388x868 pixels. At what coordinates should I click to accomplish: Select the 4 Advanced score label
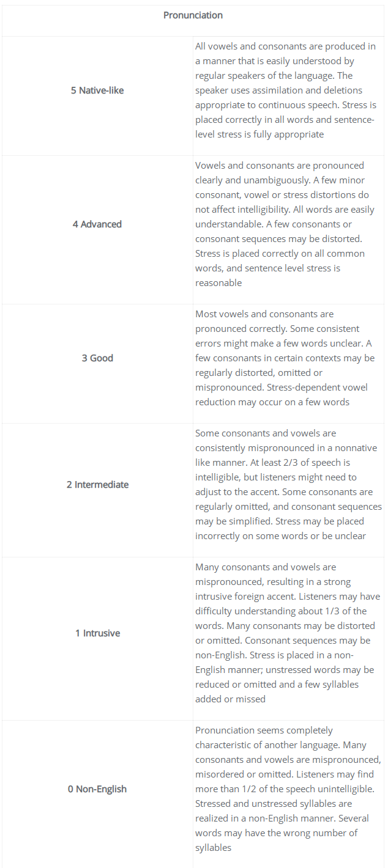[x=97, y=224]
